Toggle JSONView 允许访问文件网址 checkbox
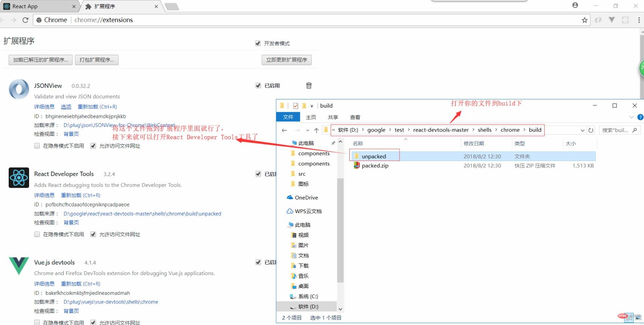The height and width of the screenshot is (325, 644). [93, 146]
